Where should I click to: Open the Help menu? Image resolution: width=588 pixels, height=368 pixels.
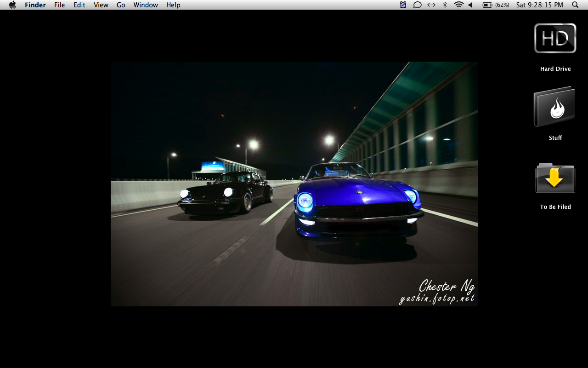(173, 5)
